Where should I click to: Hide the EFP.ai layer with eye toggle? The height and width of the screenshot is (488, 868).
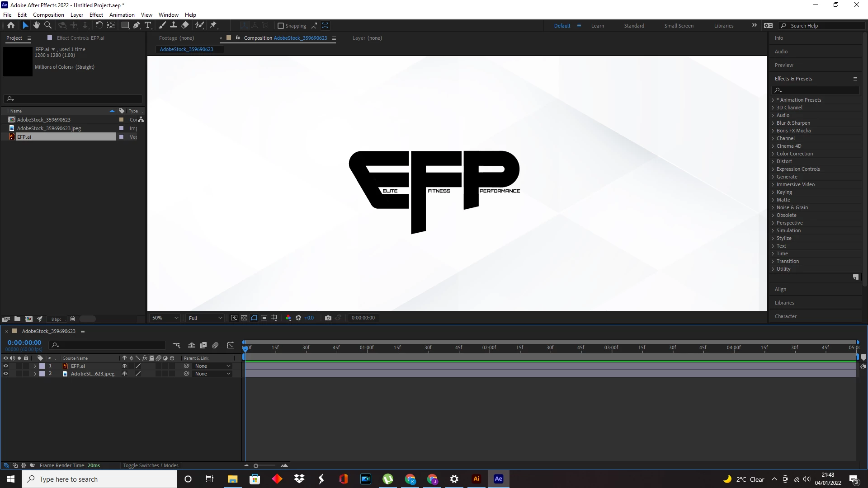(x=6, y=366)
